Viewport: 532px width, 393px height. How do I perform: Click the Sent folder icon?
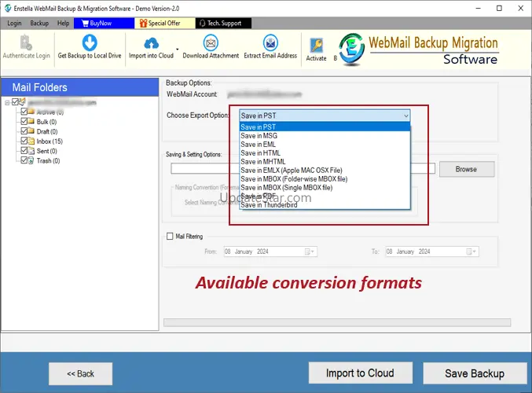click(x=31, y=151)
